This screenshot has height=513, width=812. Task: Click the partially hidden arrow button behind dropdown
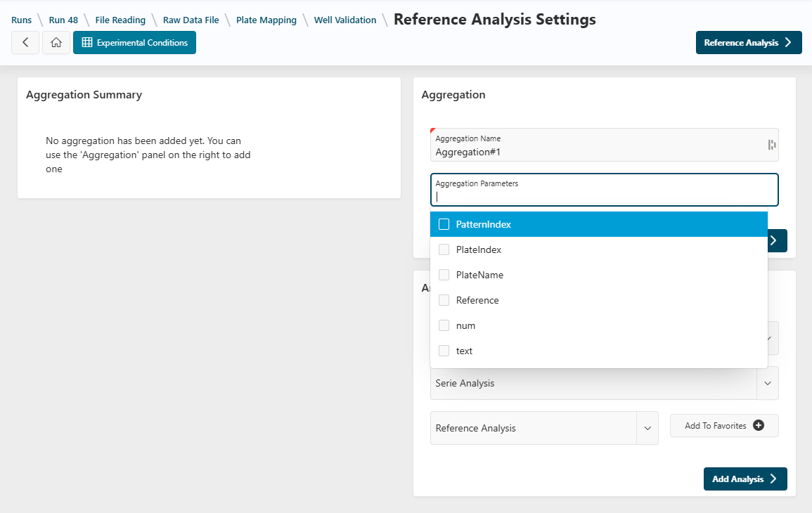777,241
